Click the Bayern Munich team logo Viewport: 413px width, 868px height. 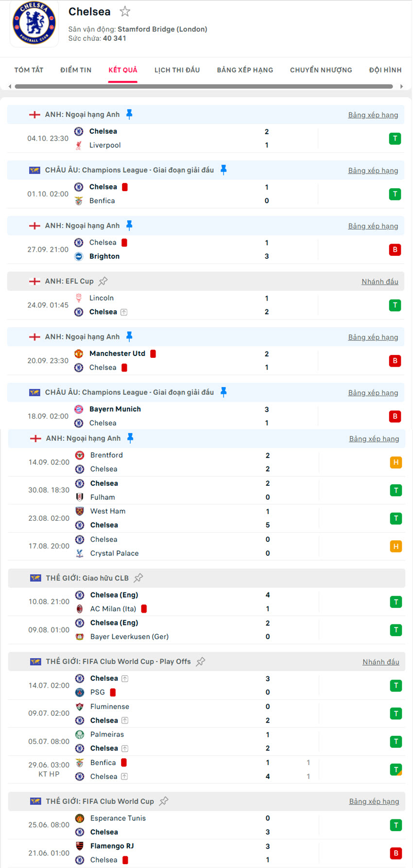[x=79, y=409]
